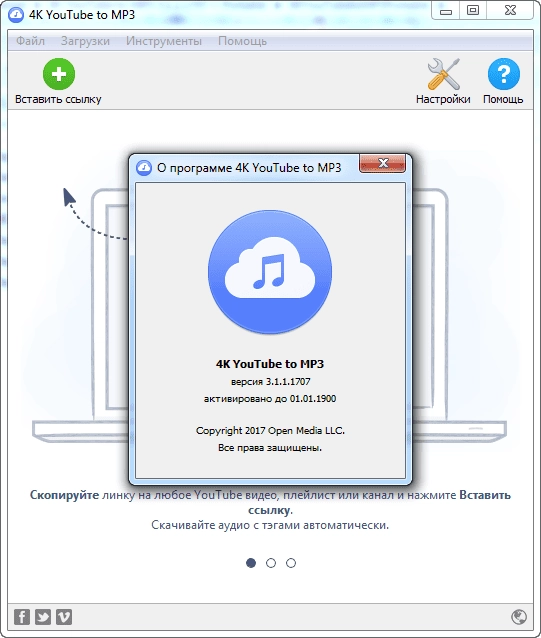Viewport: 541px width, 638px height.
Task: Open the Twitter icon in status bar
Action: pyautogui.click(x=43, y=617)
